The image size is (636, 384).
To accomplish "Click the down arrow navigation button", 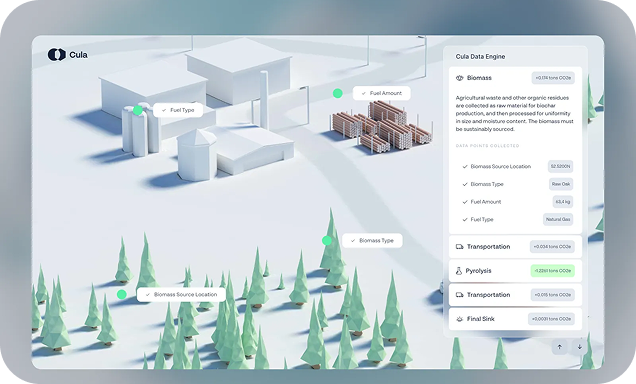I will pyautogui.click(x=580, y=347).
